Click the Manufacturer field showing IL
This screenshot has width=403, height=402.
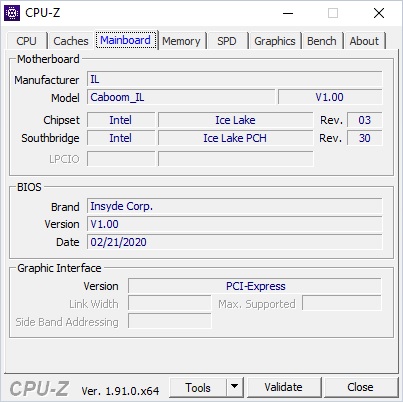pyautogui.click(x=235, y=79)
